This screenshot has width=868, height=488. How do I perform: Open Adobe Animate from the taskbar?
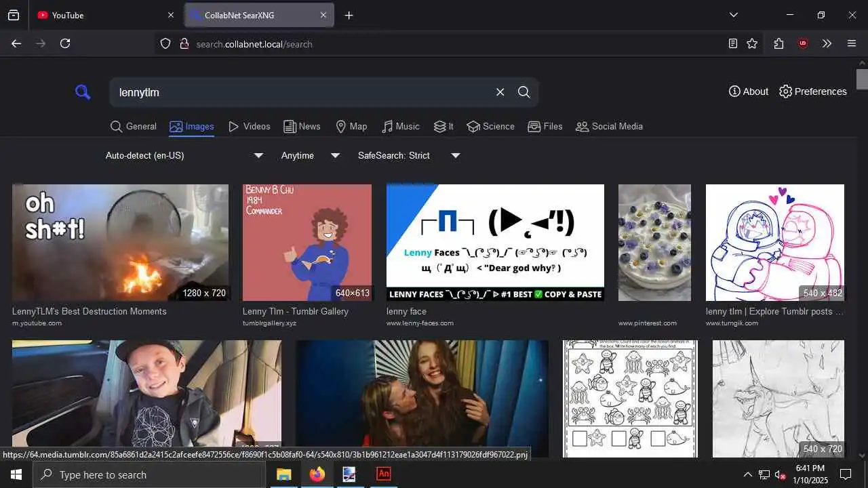[383, 474]
